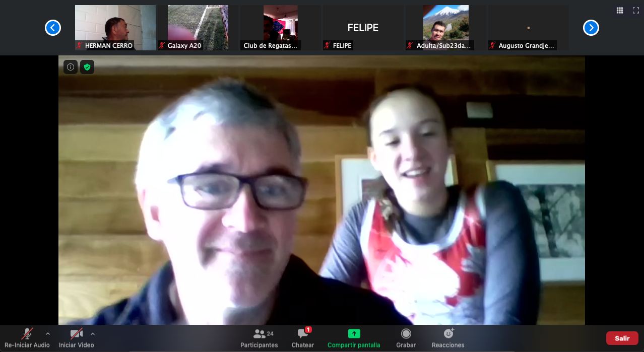Leave meeting with Salir button
The image size is (644, 352).
click(x=622, y=338)
